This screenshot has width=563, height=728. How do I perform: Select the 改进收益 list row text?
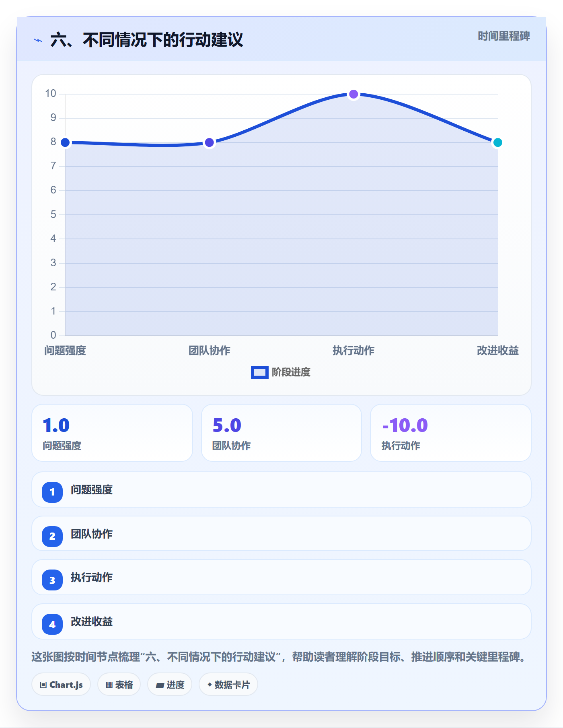[92, 622]
